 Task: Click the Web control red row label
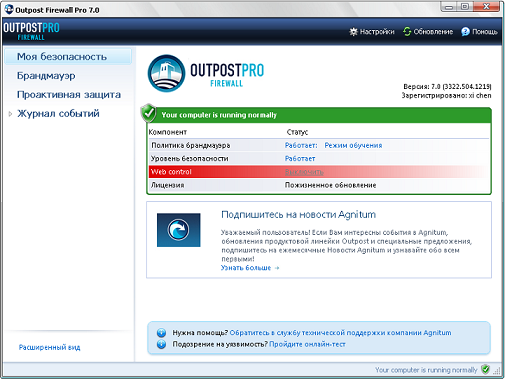(x=171, y=172)
